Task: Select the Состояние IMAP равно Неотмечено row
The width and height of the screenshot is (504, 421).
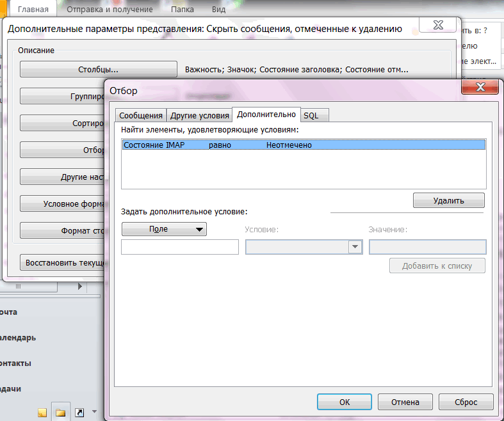Action: click(x=304, y=145)
